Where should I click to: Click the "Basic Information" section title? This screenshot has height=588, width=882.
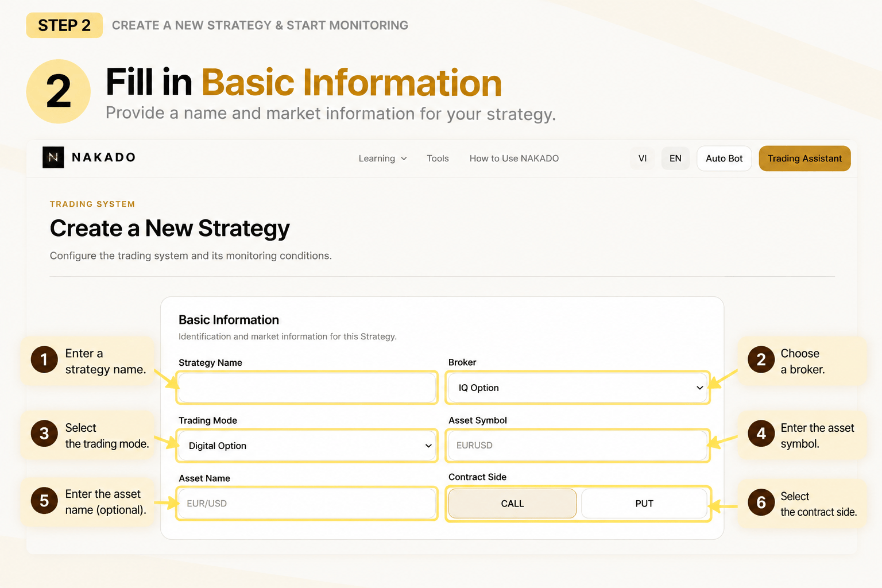[x=229, y=320]
